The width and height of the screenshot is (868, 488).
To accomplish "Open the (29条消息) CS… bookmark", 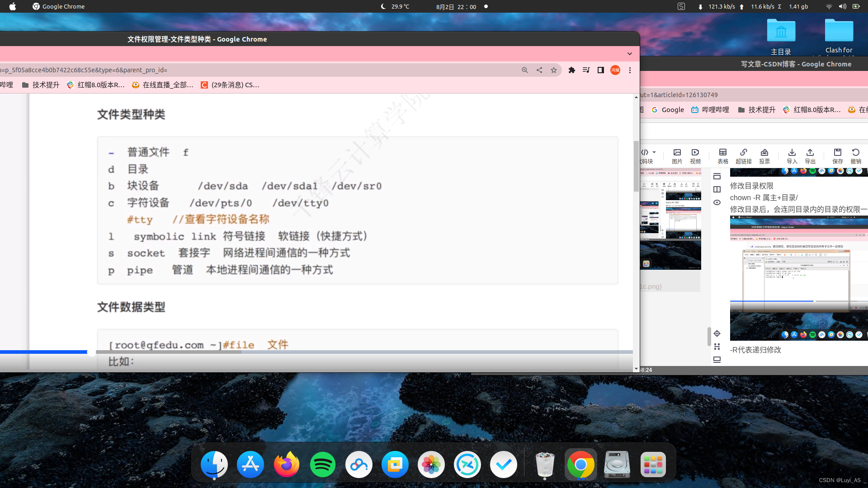I will [230, 85].
